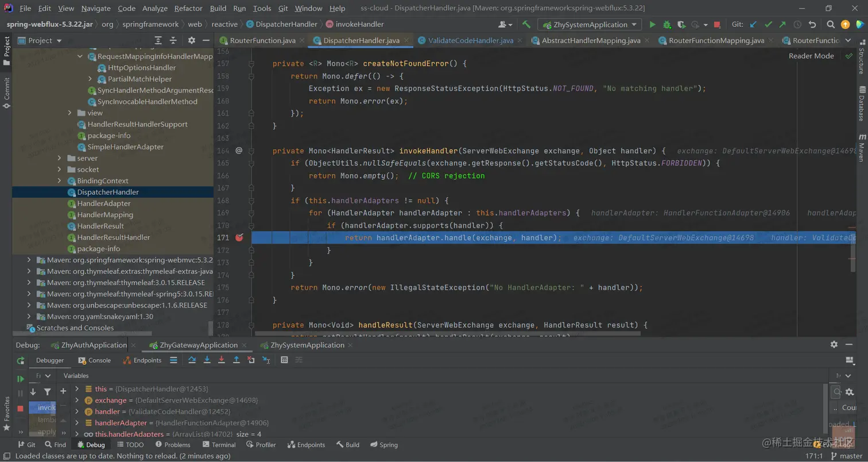The image size is (868, 462).
Task: Expand the socket package in Project tree
Action: point(59,170)
